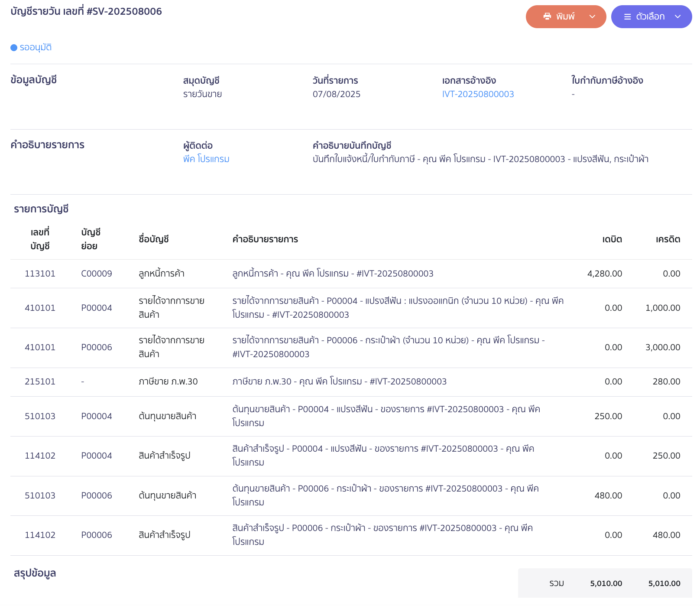Screen dimensions: 700x606
Task: Click the description of the ลูกหนี้การค้า row
Action: click(x=333, y=274)
